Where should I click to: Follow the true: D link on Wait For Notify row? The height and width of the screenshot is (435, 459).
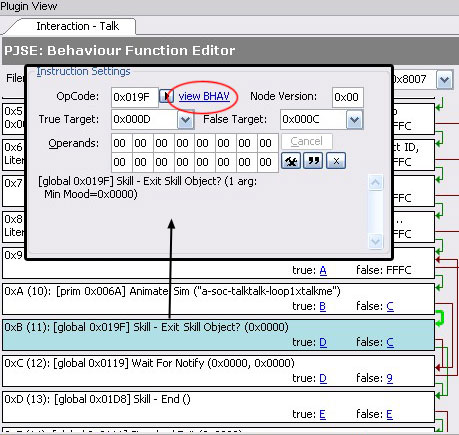point(323,378)
